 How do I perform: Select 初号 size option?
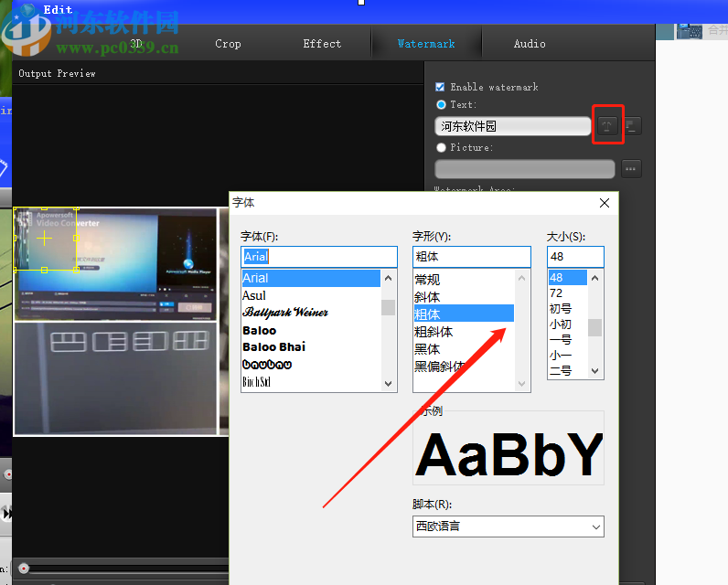tap(567, 309)
